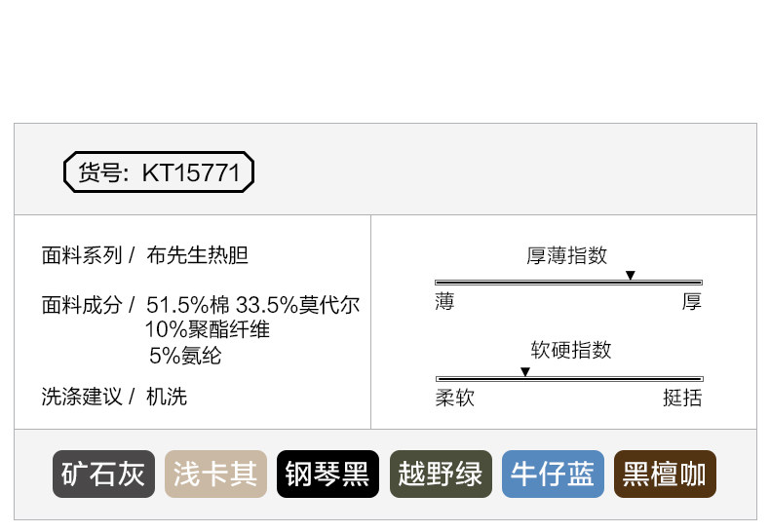Screen dimensions: 770x532
Task: Choose the 浅卡其 color option
Action: [215, 475]
